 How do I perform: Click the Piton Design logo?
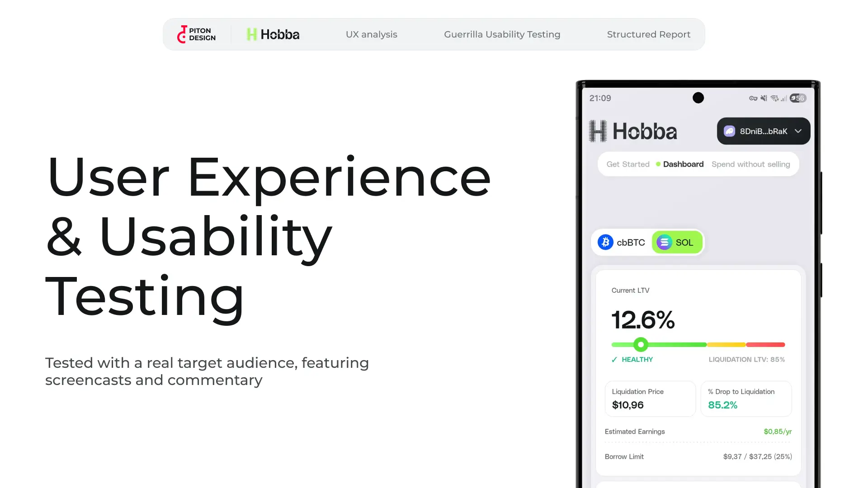[x=196, y=34]
